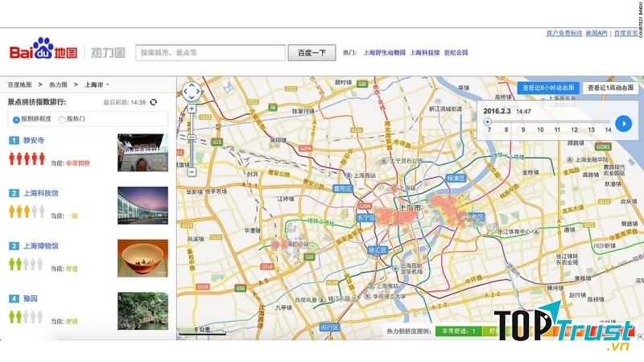
Task: Zoom out with the map minus button
Action: coord(192,171)
